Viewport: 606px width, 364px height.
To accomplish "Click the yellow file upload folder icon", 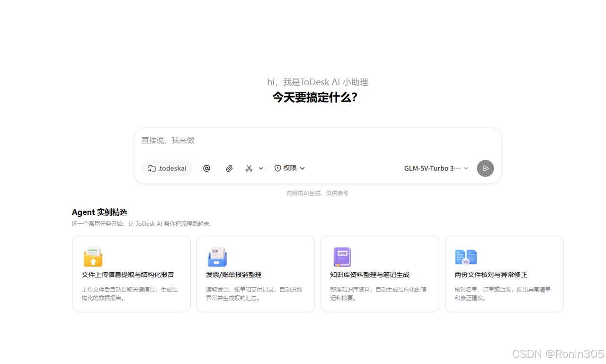I will (x=93, y=257).
